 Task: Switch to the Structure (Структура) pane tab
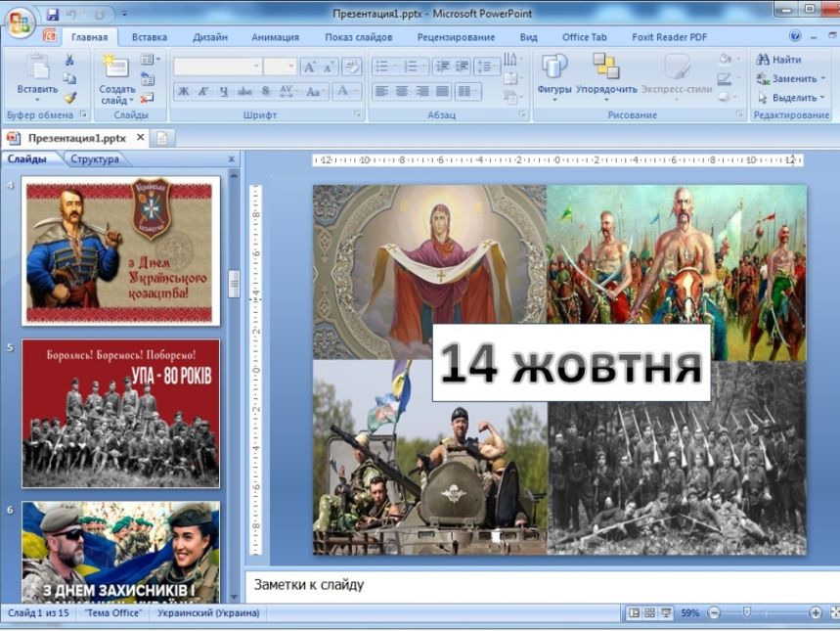coord(94,159)
